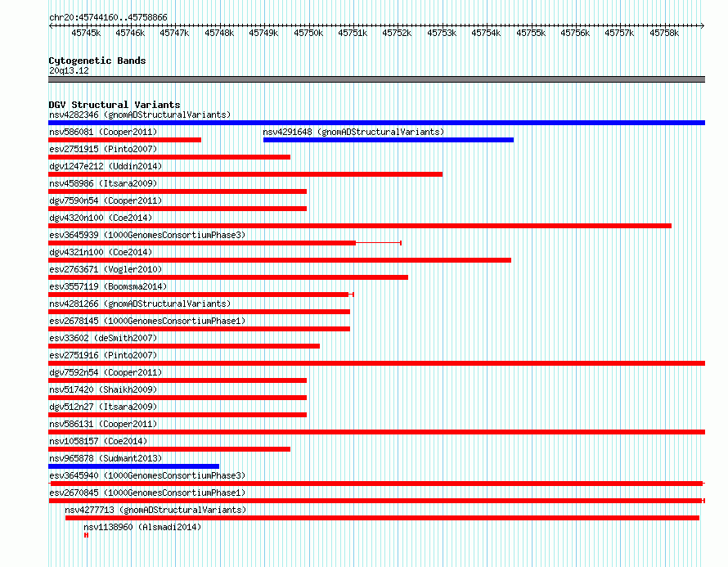Open dgv7592n54 (Cooper2011) variant
The width and height of the screenshot is (728, 567).
pos(106,372)
